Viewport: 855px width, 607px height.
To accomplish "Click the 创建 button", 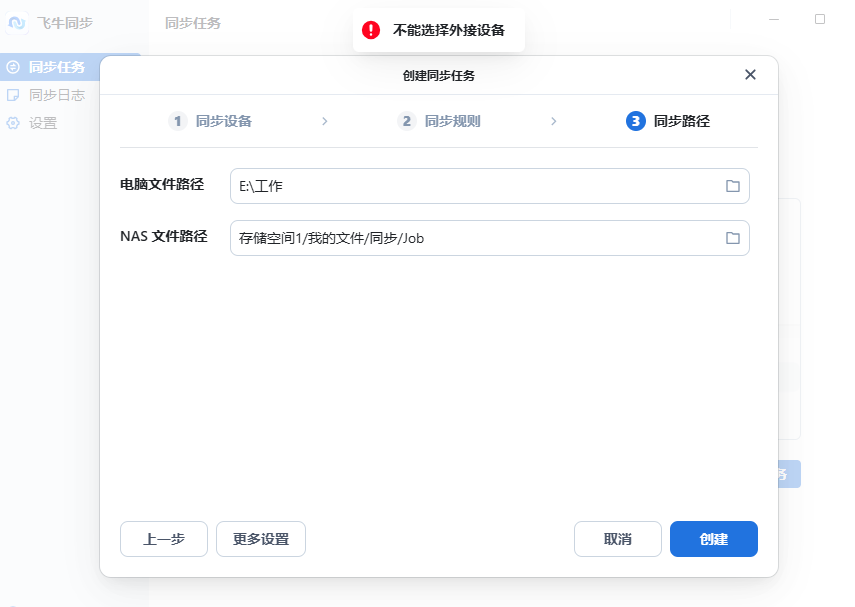I will [714, 539].
